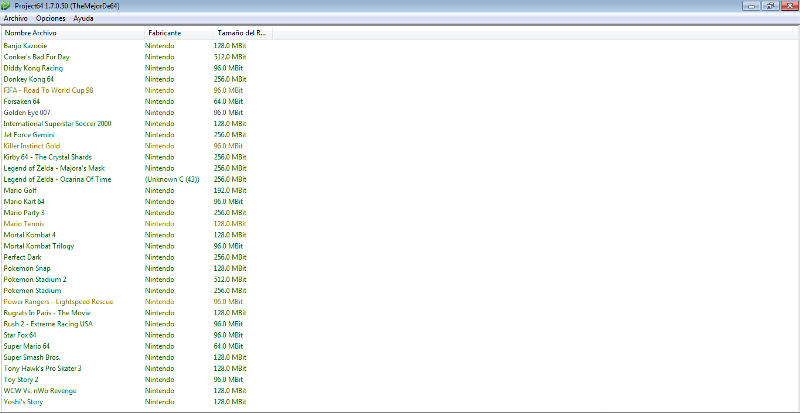Select Toy Story 2 ROM

(21, 380)
